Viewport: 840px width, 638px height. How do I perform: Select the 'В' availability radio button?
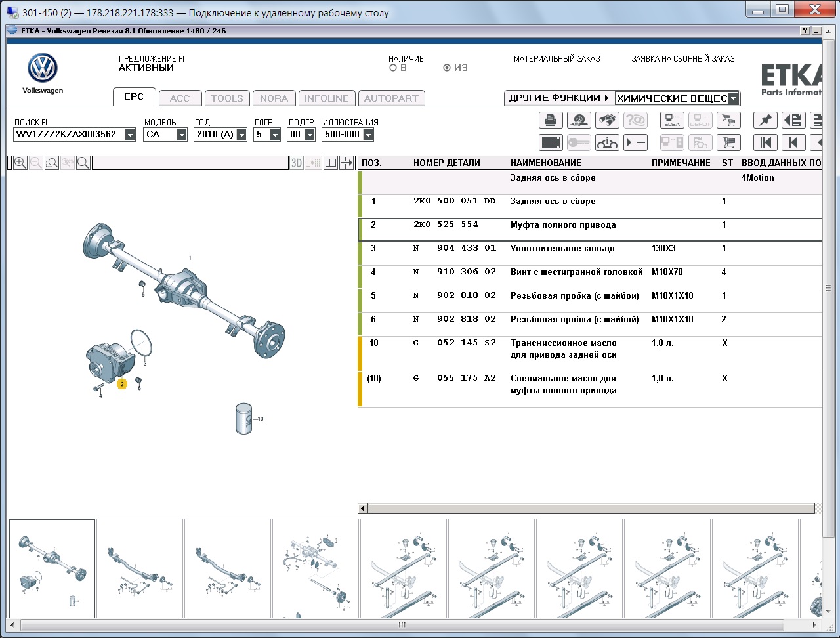pyautogui.click(x=393, y=68)
